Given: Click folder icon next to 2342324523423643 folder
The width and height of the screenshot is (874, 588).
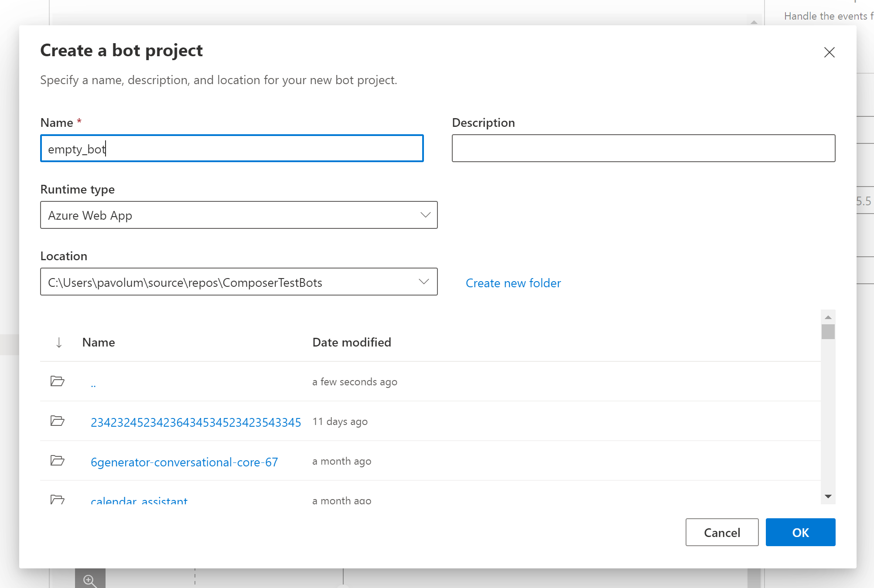Looking at the screenshot, I should click(x=57, y=421).
